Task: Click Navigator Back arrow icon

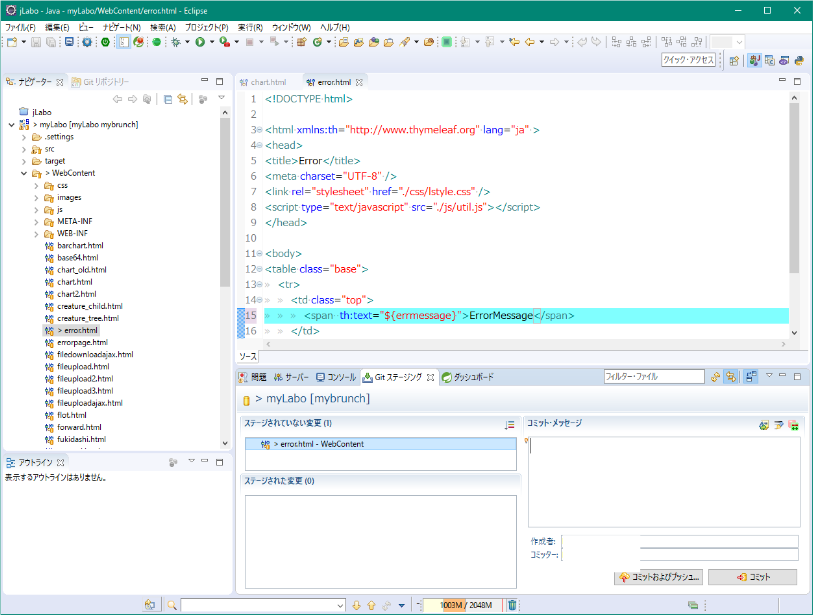Action: tap(118, 99)
